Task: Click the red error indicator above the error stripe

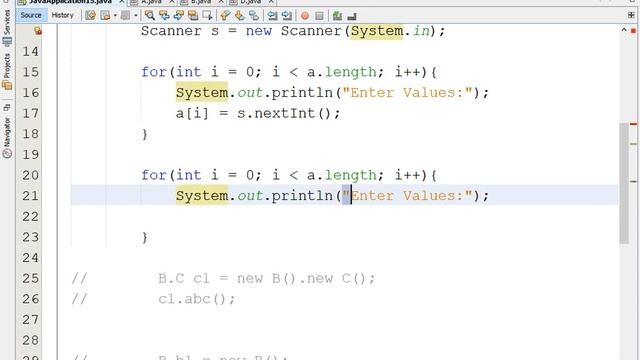Action: point(633,31)
